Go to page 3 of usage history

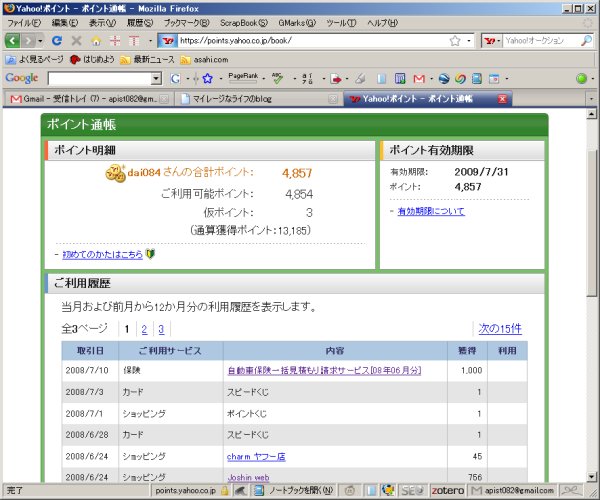tap(161, 329)
